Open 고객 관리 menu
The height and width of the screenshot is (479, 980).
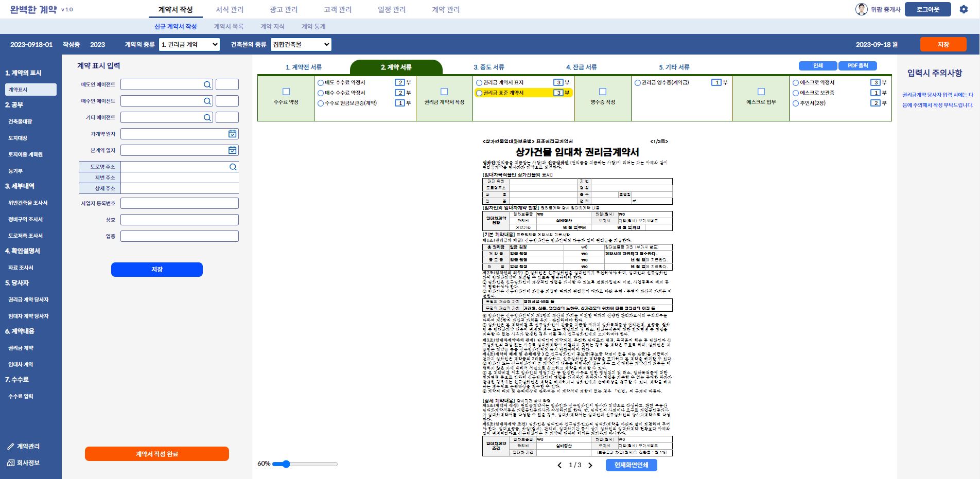pos(338,10)
